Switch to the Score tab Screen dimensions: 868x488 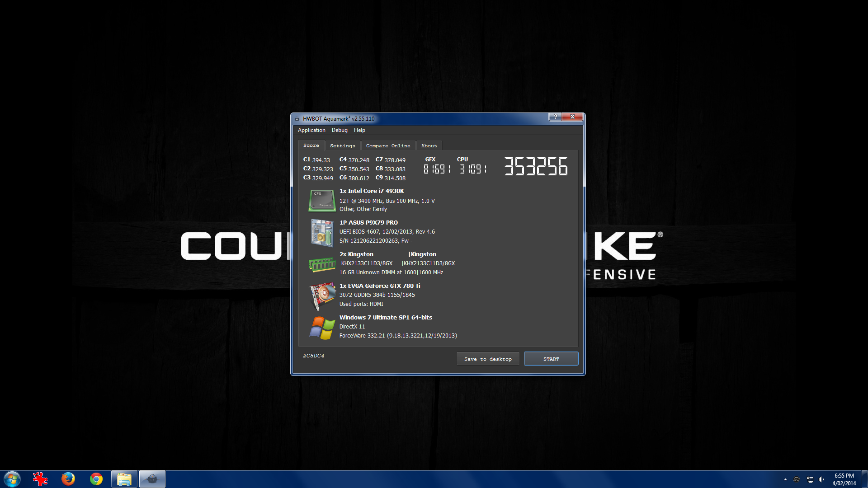[x=311, y=145]
